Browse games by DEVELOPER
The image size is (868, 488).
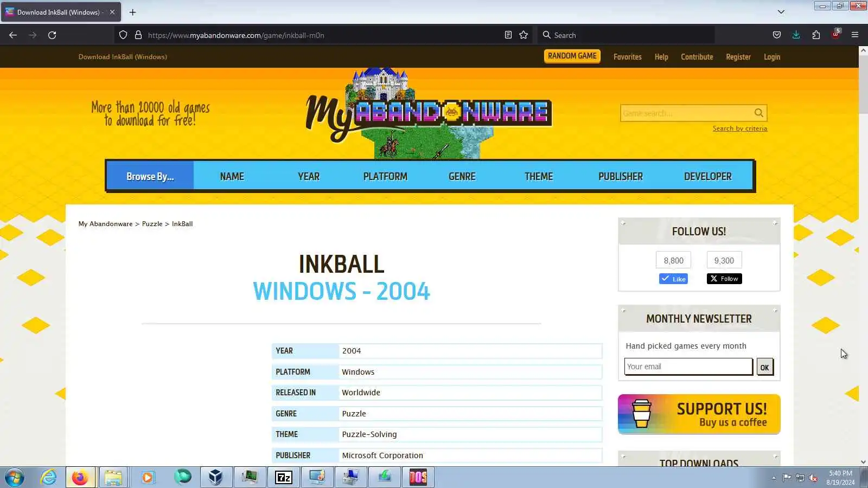coord(708,176)
